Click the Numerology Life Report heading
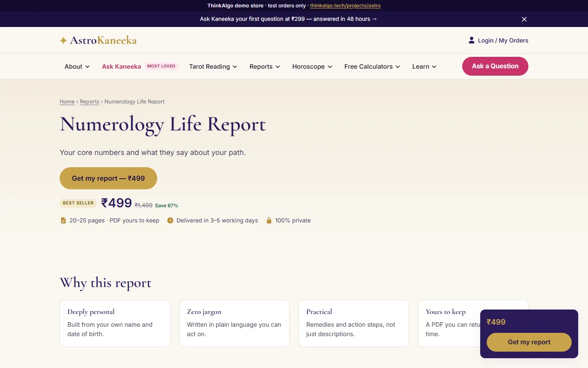The width and height of the screenshot is (588, 368). coord(163,124)
